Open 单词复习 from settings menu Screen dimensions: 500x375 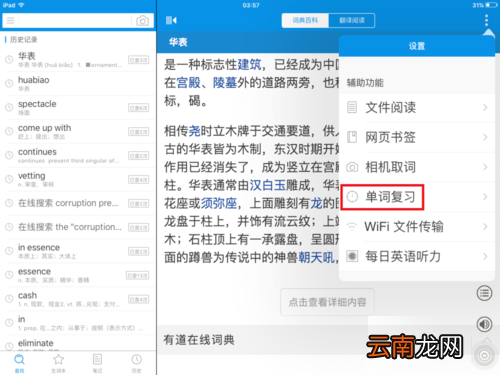417,197
